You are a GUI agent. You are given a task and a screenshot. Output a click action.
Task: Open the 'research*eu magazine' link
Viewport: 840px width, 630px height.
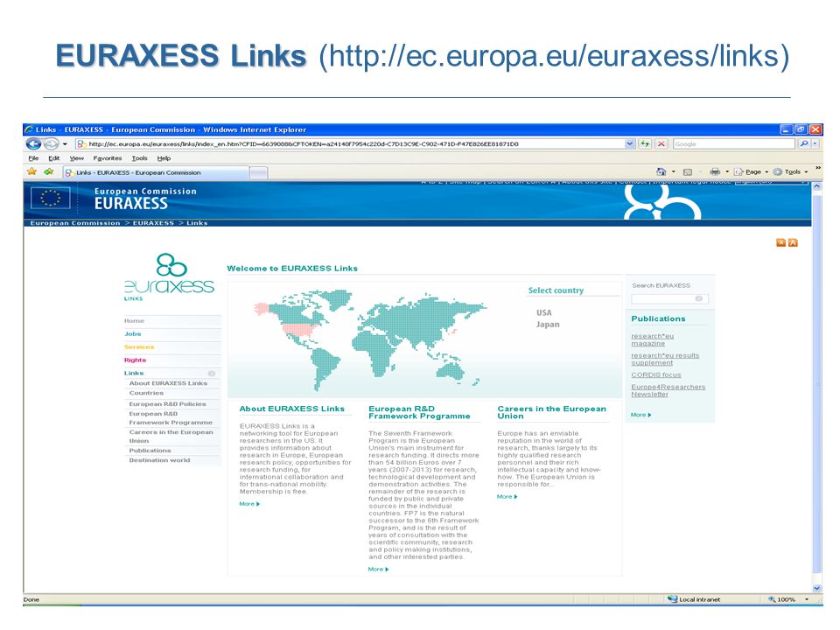pyautogui.click(x=652, y=339)
